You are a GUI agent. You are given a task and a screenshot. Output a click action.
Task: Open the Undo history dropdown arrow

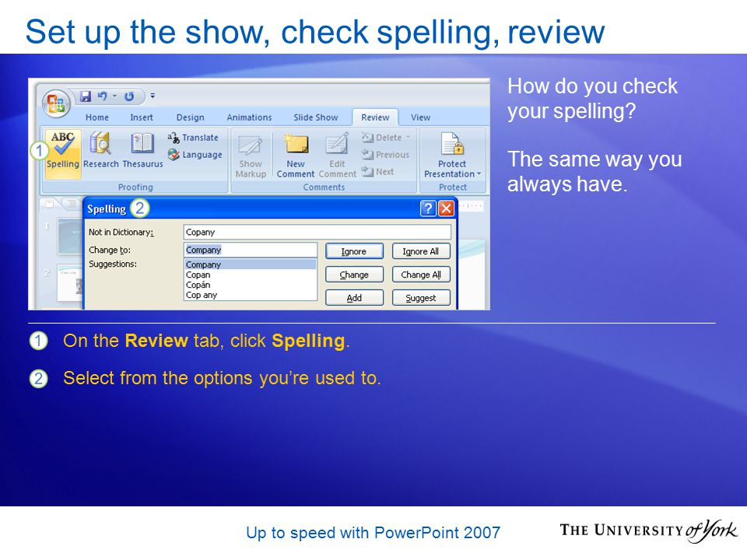pyautogui.click(x=114, y=96)
